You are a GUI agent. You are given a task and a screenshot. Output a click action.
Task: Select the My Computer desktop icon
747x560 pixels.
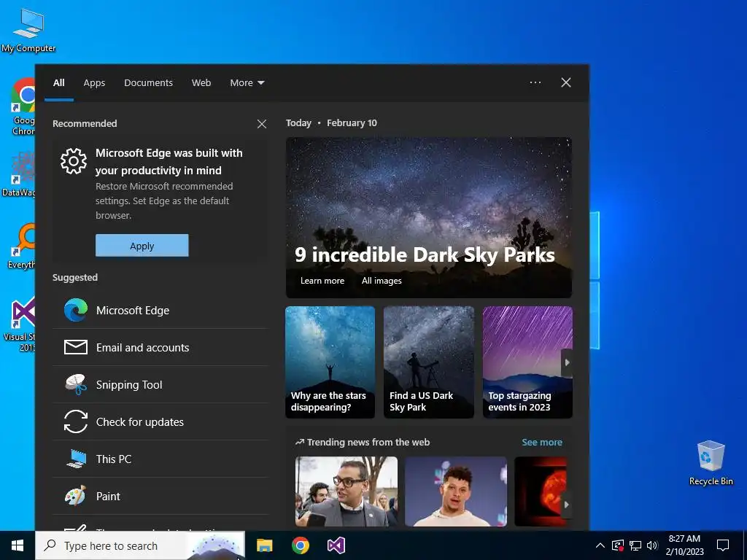pyautogui.click(x=28, y=31)
